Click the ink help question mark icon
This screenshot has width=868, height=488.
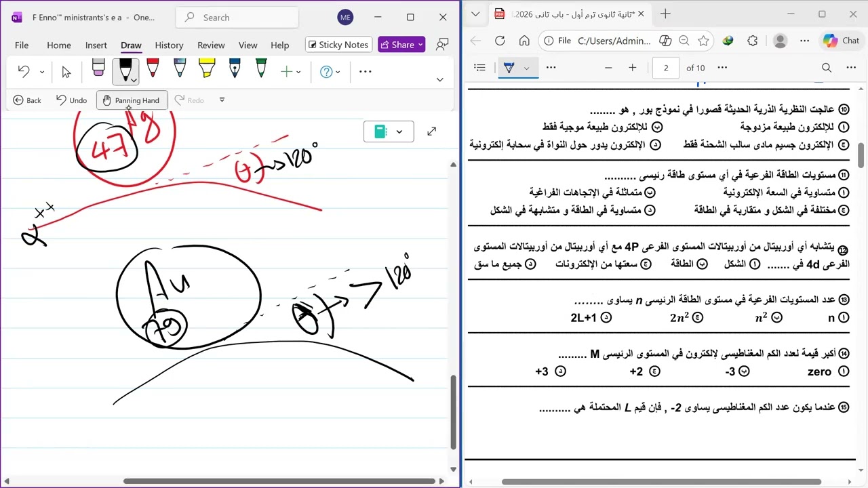(326, 71)
